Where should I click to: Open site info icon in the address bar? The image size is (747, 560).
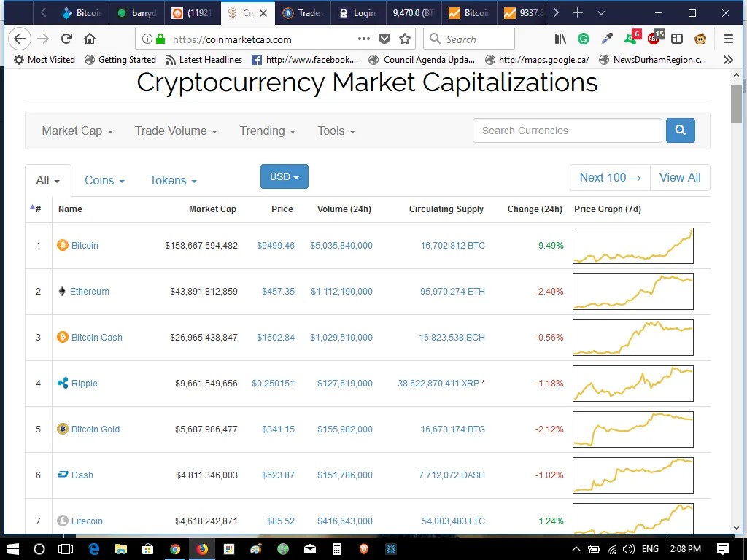coord(147,39)
